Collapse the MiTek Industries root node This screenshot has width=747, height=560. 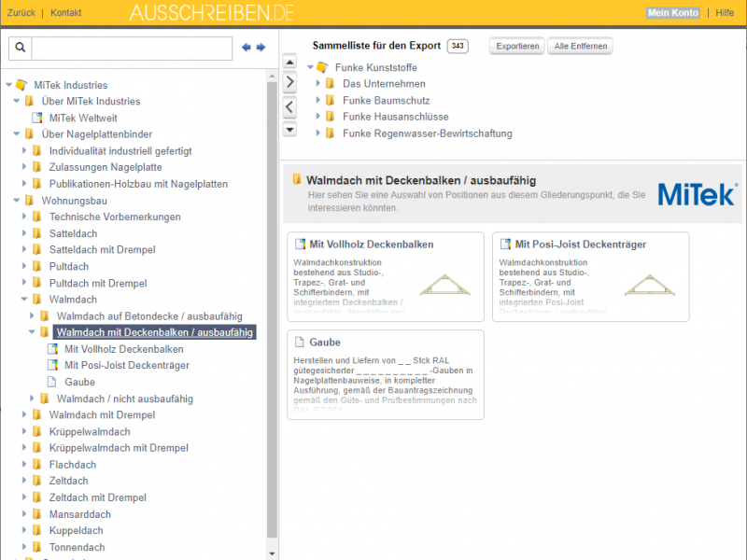[8, 85]
